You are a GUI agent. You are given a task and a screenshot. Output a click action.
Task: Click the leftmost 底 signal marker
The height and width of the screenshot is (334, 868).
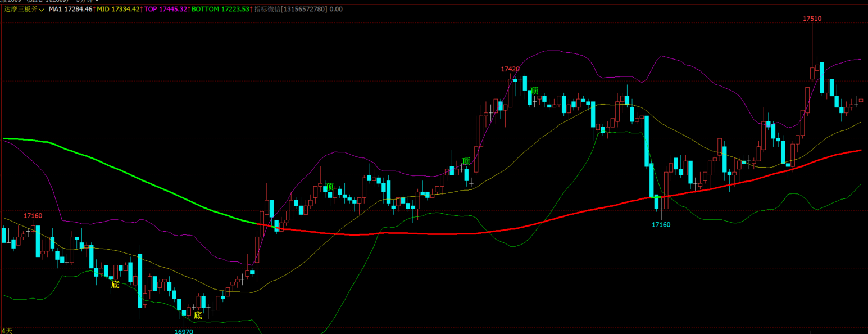pyautogui.click(x=115, y=285)
